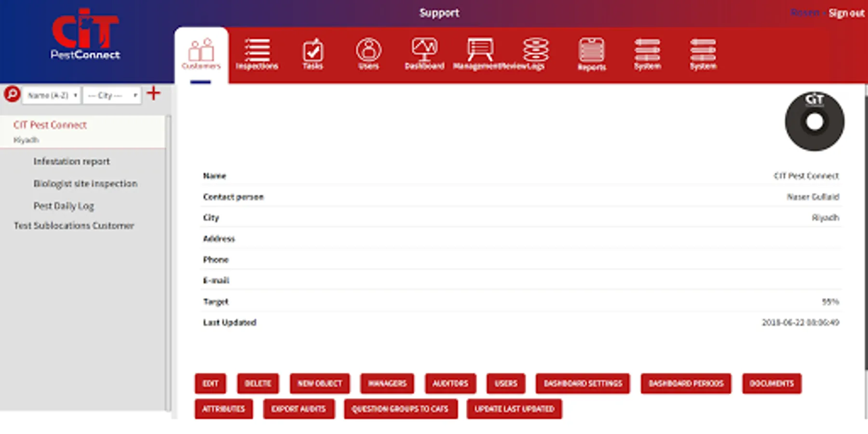
Task: Select Test Sublocations Customer
Action: pyautogui.click(x=74, y=226)
